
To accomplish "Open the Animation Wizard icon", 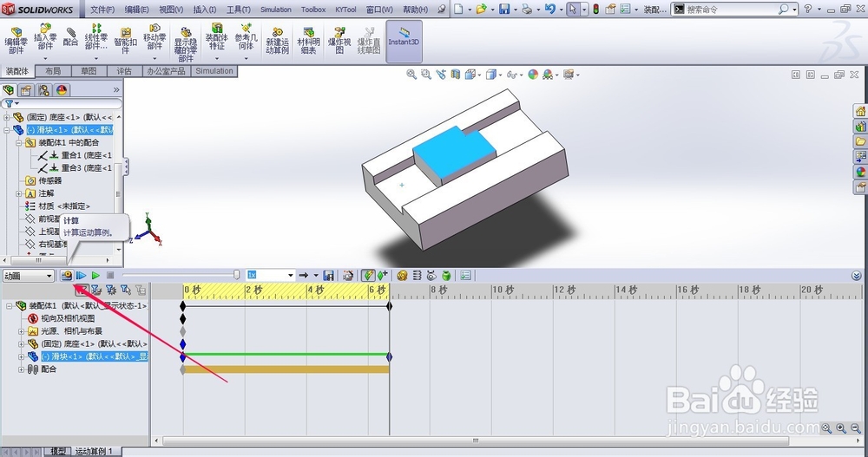I will click(x=348, y=275).
